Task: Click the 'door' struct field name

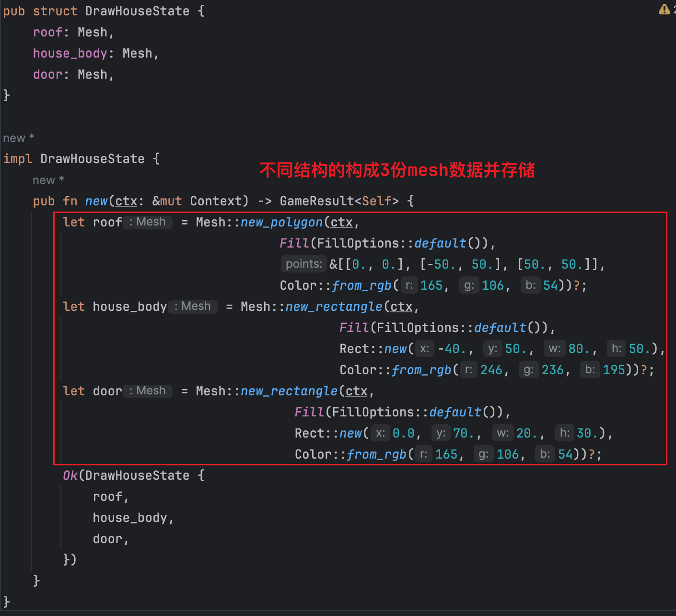Action: click(48, 74)
